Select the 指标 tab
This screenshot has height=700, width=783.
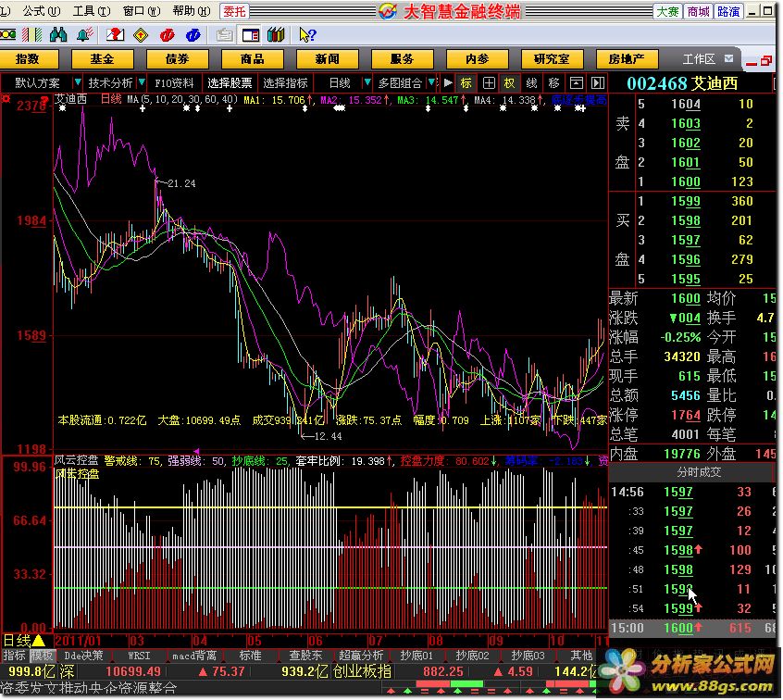point(14,655)
